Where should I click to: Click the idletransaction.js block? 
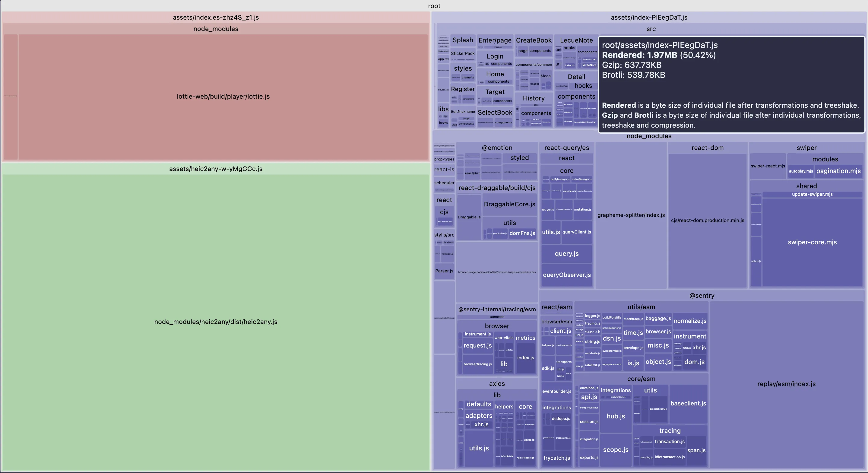coord(670,457)
